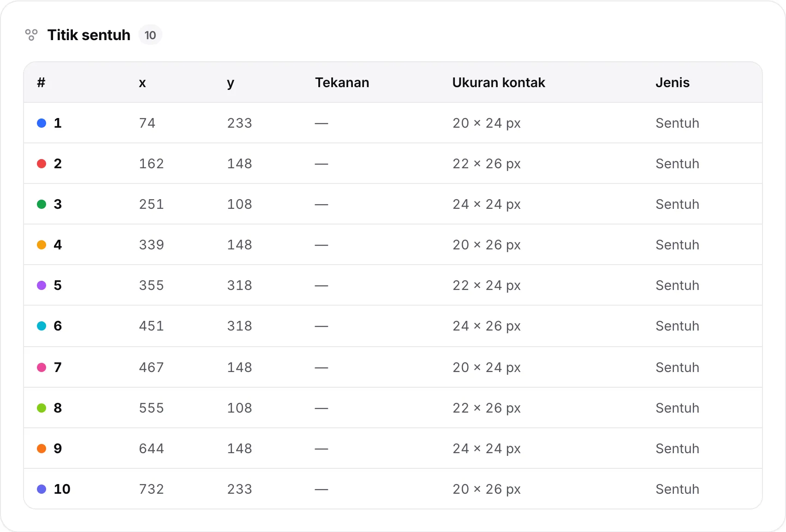Click the Ukuran kontak column header
This screenshot has width=786, height=532.
(499, 83)
